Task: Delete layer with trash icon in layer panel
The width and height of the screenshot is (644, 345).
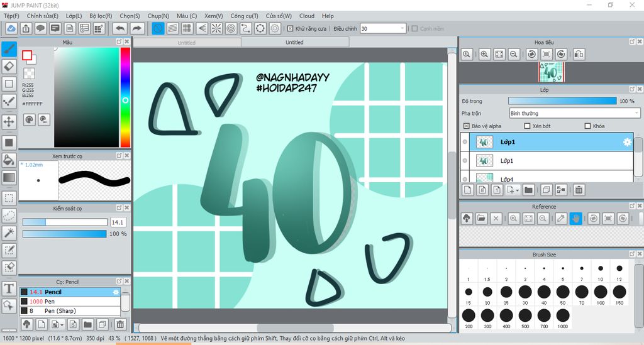Action: 579,190
